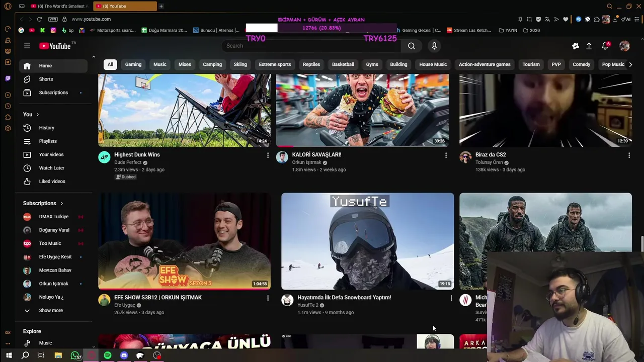
Task: Open the YouTube Playables icon in header
Action: click(576, 46)
